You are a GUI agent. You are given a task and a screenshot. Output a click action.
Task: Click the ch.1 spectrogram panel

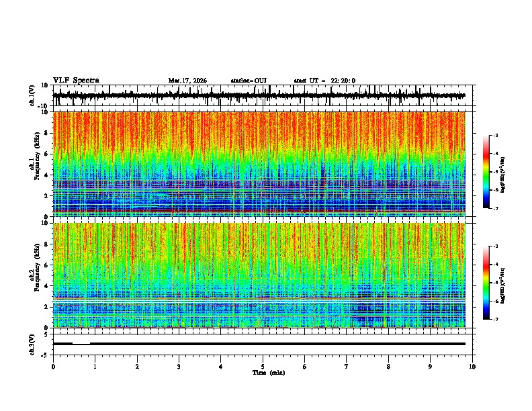(x=259, y=164)
